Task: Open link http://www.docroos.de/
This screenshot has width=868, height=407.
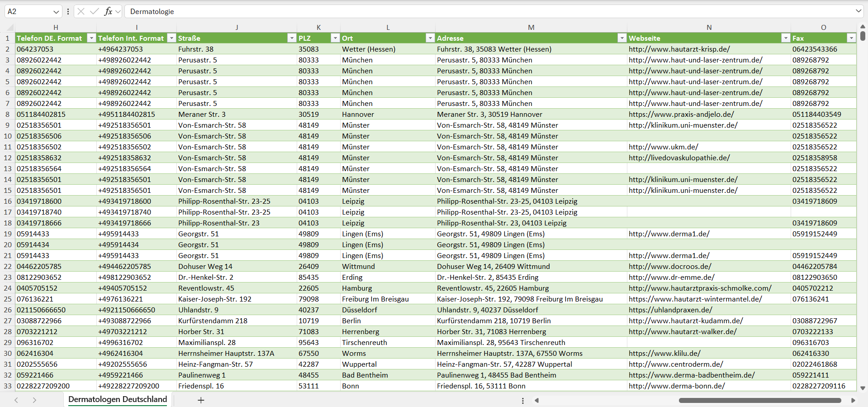Action: pos(670,266)
